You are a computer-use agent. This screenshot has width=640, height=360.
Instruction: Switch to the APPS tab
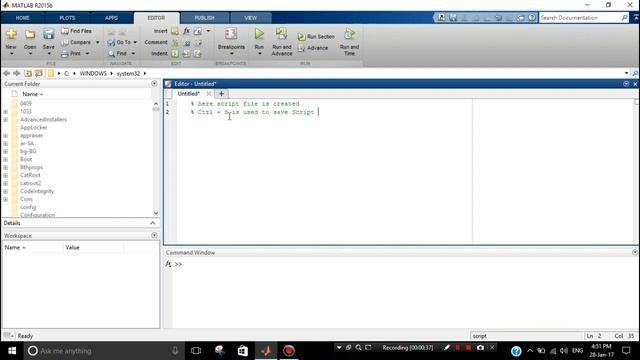[x=111, y=18]
